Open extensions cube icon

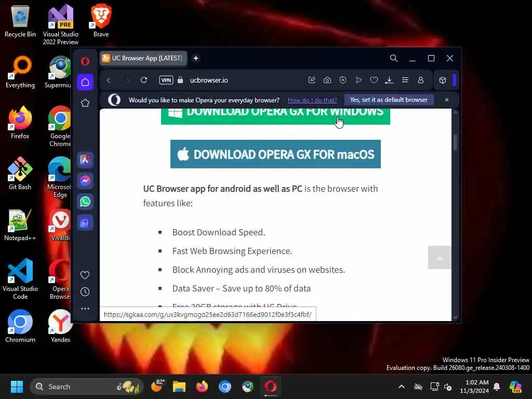pos(443,81)
